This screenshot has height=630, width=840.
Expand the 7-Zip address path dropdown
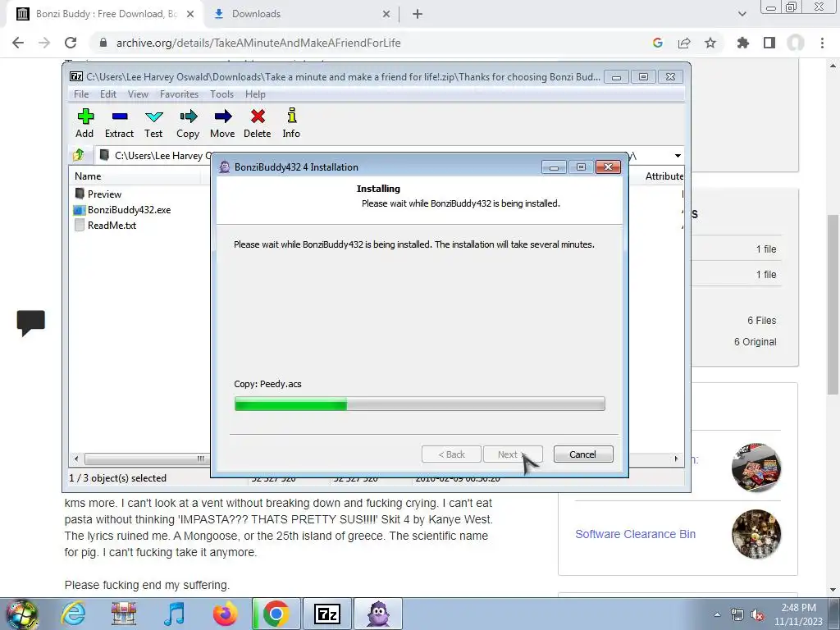[x=678, y=156]
